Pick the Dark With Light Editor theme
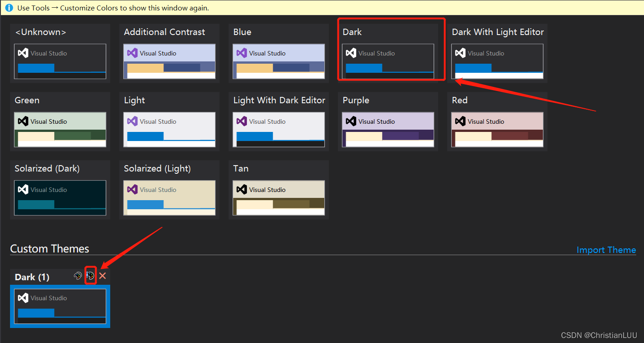644x343 pixels. [x=497, y=53]
